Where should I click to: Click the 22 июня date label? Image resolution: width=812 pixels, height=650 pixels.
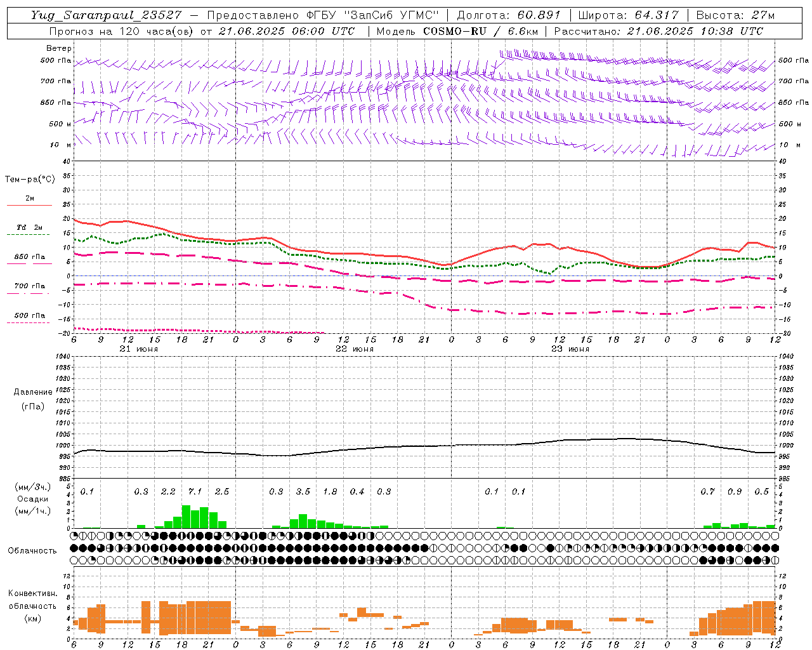[355, 349]
